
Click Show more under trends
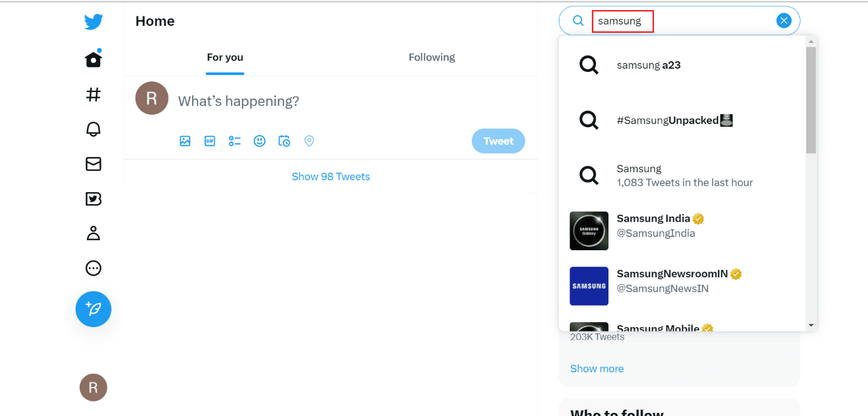point(597,369)
